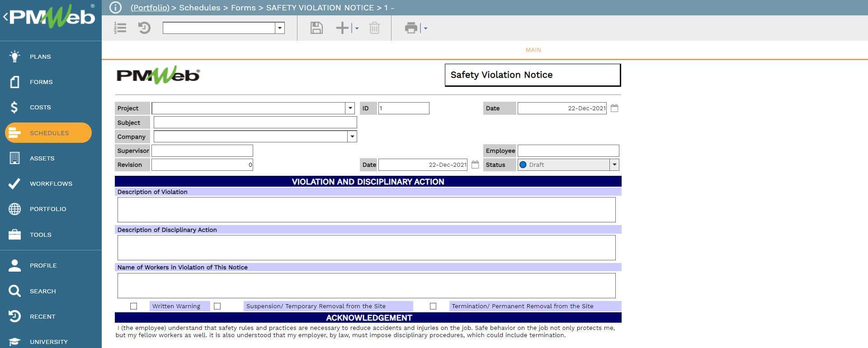Viewport: 868px width, 348px height.
Task: Click Name of Workers in Violation text area
Action: coord(366,286)
